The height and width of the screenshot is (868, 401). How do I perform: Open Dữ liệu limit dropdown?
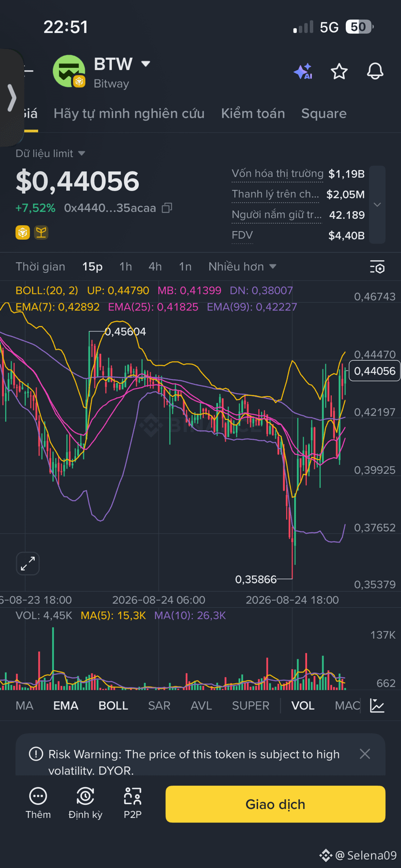(x=50, y=154)
